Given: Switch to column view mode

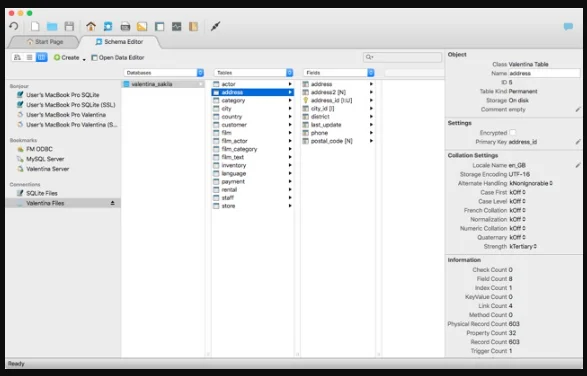Looking at the screenshot, I should tap(42, 57).
